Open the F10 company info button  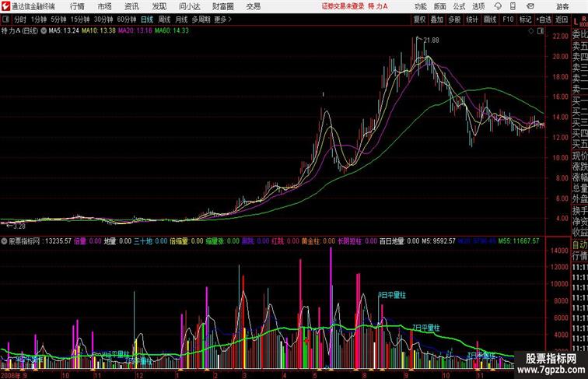pyautogui.click(x=508, y=19)
